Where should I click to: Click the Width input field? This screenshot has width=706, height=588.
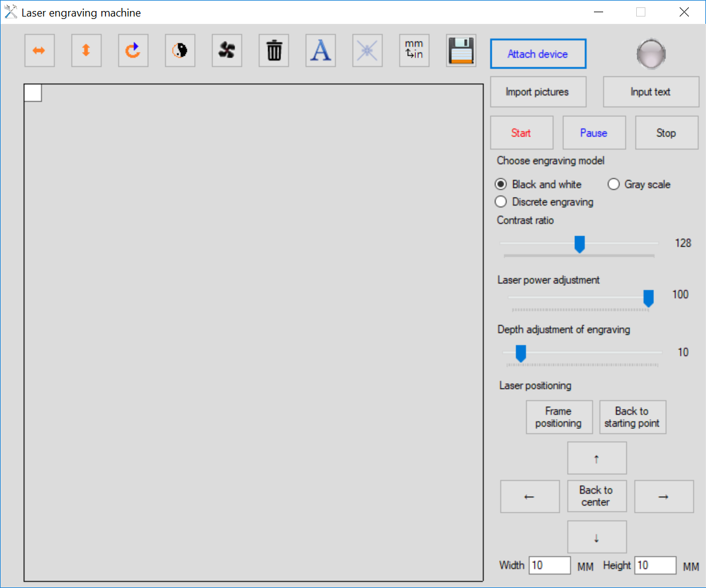[x=550, y=565]
